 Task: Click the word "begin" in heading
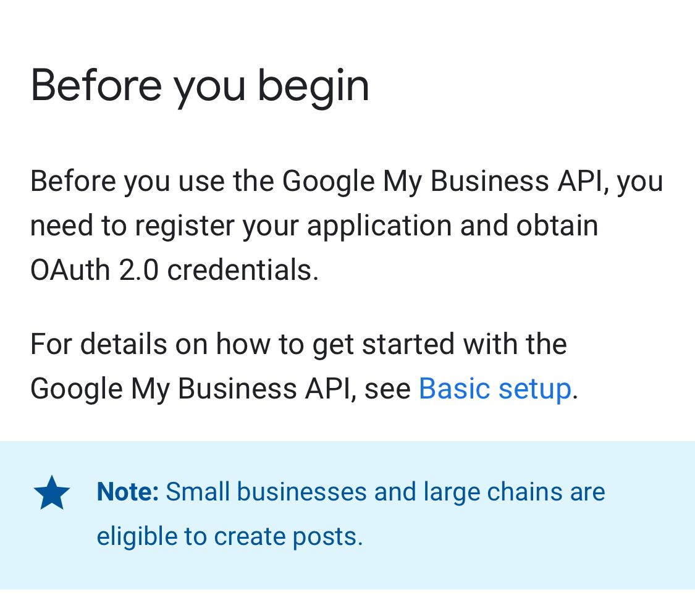coord(313,87)
